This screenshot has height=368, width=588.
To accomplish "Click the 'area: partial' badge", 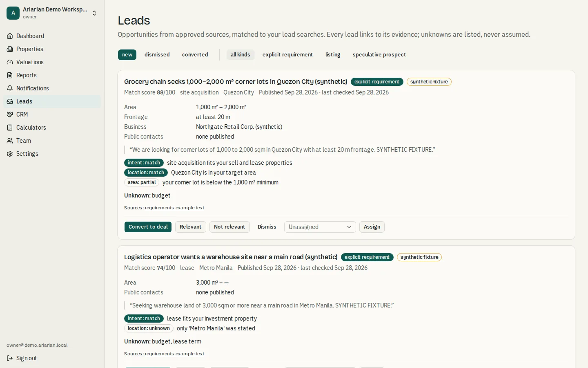I will click(x=142, y=182).
